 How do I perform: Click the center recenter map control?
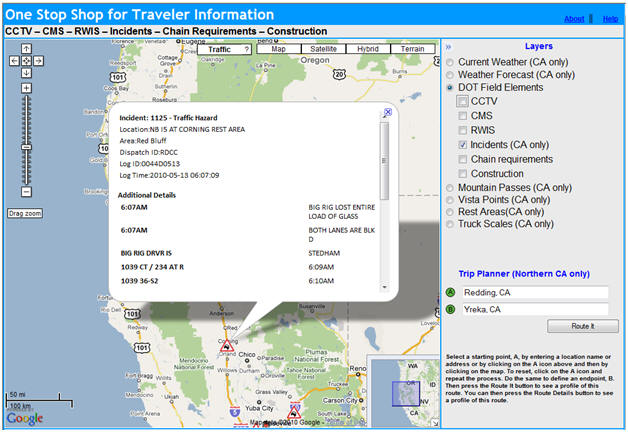26,61
